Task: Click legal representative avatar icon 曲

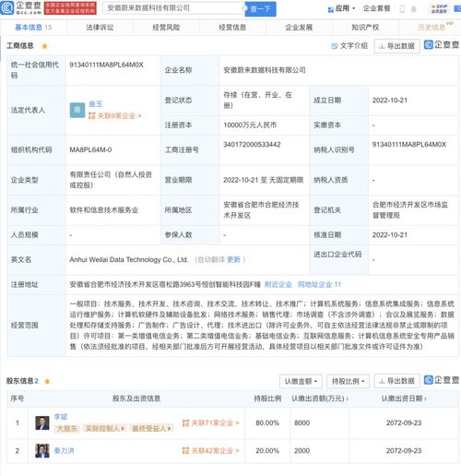Action: 77,110
